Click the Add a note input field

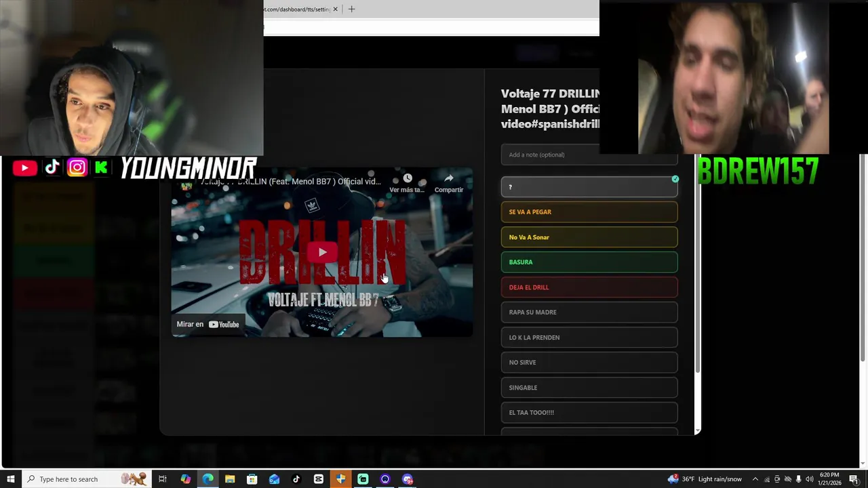589,155
